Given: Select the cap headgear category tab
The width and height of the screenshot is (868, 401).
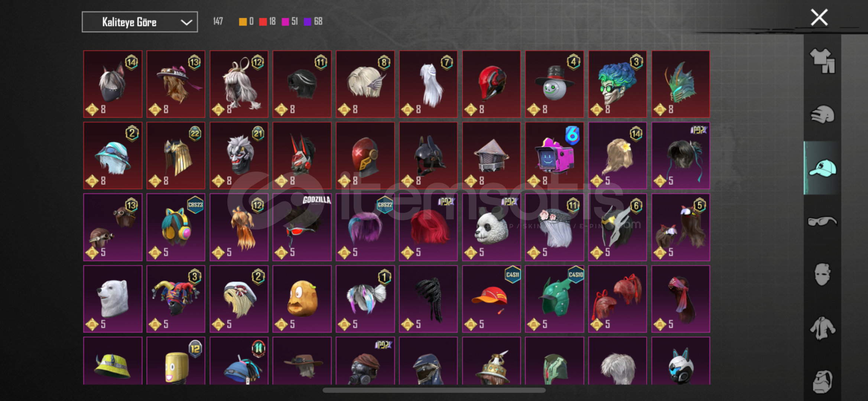Looking at the screenshot, I should [x=822, y=168].
